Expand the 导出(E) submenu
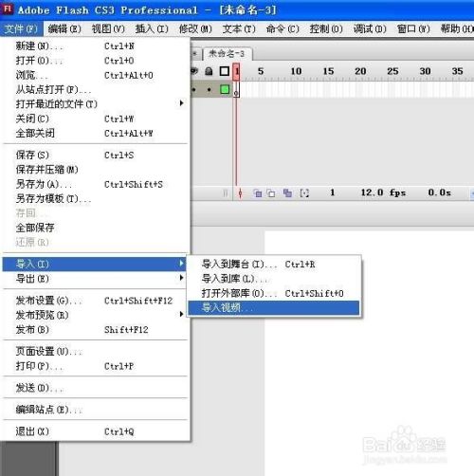This screenshot has height=476, width=474. click(95, 279)
